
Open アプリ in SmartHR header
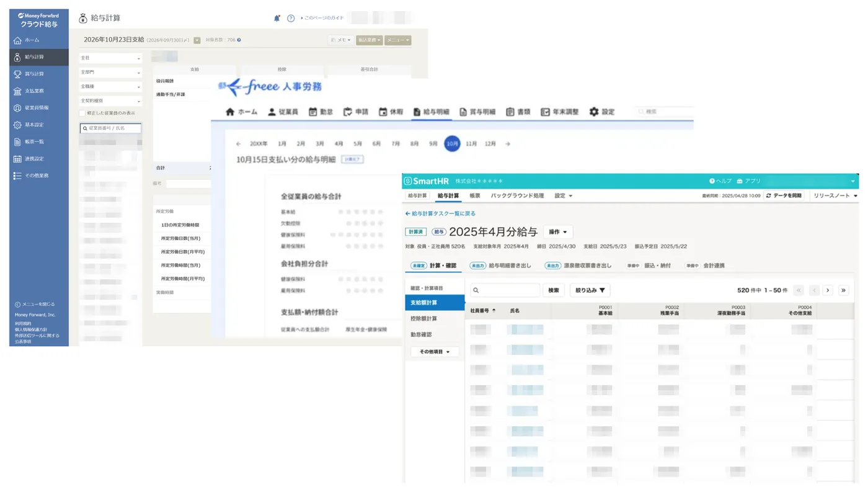[x=749, y=181]
